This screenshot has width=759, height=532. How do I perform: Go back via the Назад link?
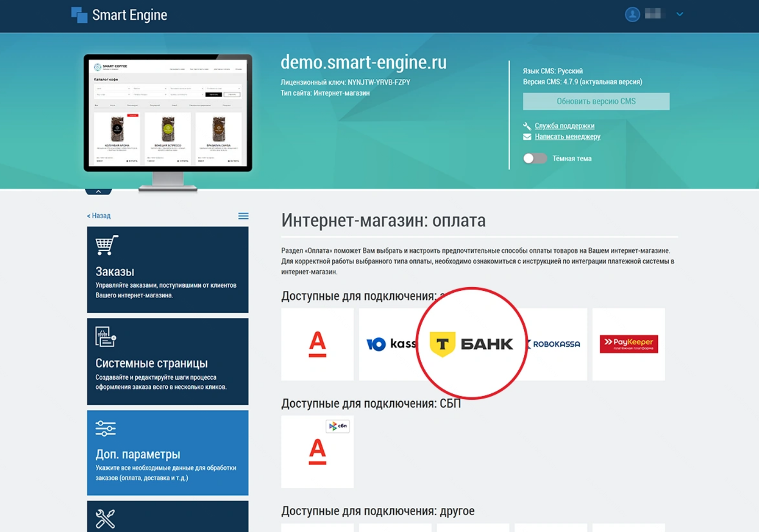99,216
